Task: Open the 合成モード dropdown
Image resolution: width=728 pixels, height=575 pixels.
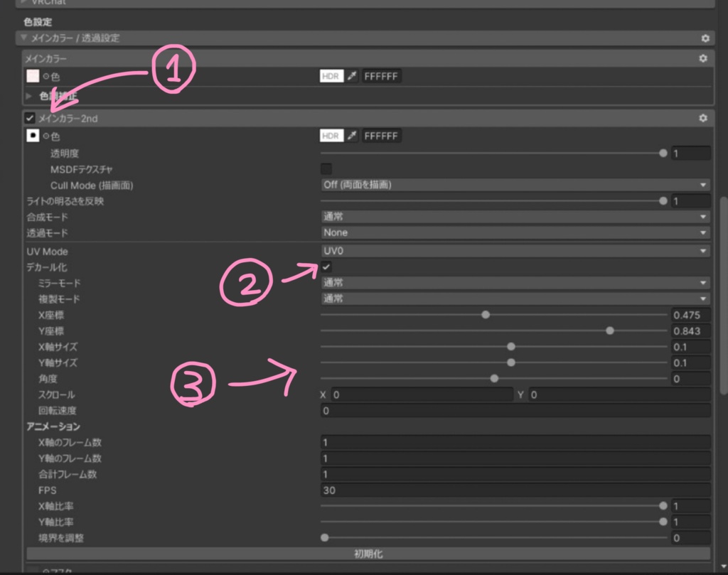Action: [515, 216]
